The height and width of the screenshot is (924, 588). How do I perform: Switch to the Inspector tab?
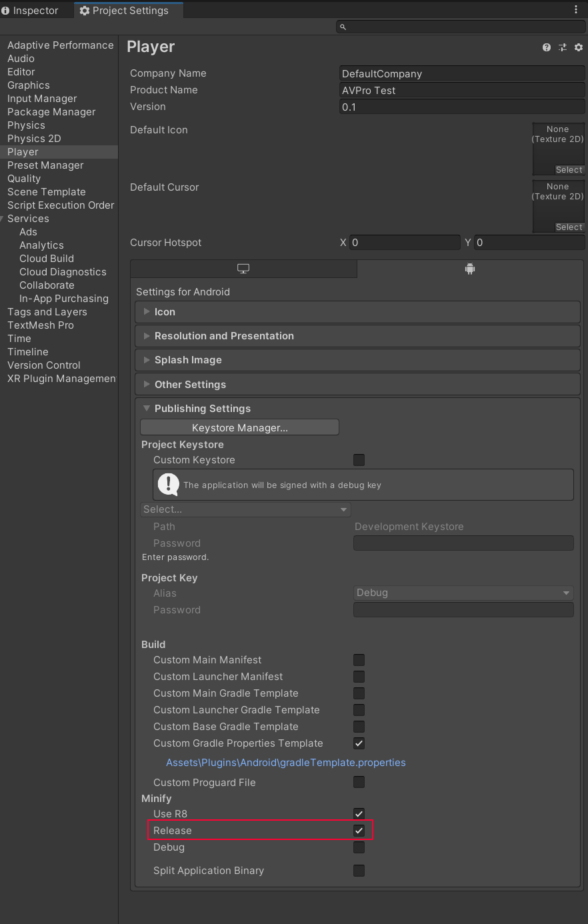click(x=33, y=10)
